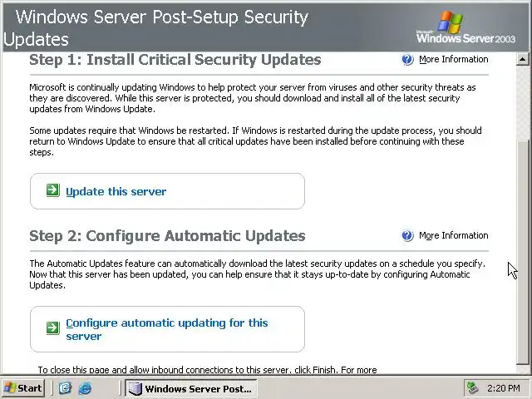
Task: Click Show Desktop icon in Quick Launch
Action: coord(66,388)
